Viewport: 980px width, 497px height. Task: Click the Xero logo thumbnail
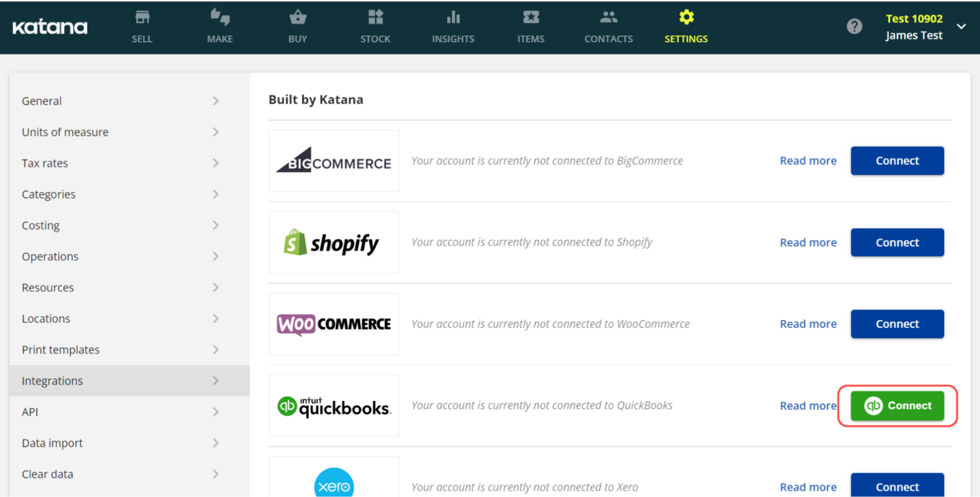point(333,483)
